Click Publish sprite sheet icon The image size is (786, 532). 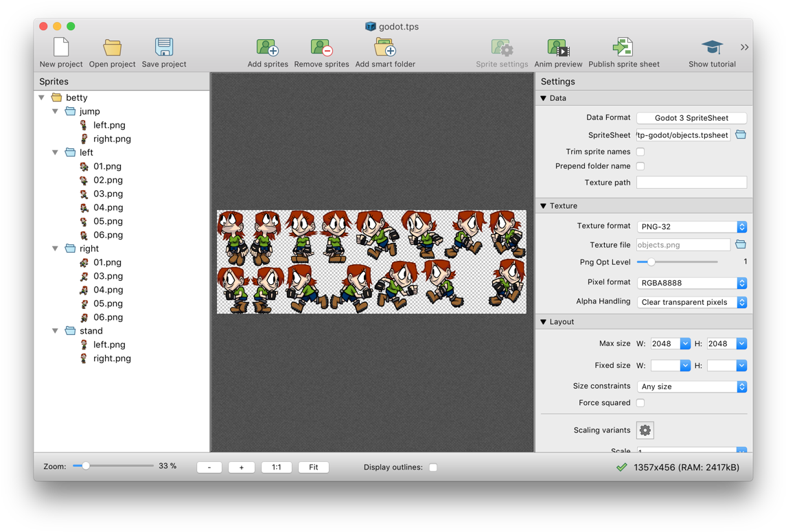coord(623,47)
